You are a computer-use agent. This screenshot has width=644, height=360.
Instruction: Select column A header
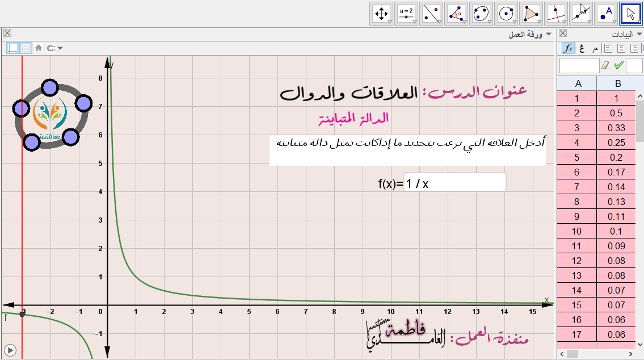pos(577,84)
